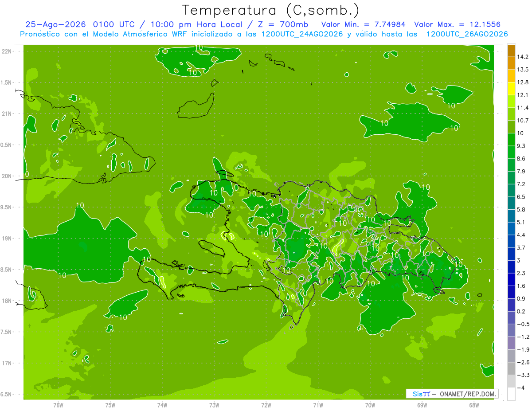Screen dimensions: 532x411
Task: Click the "72W" longitude axis label
Action: (266, 405)
